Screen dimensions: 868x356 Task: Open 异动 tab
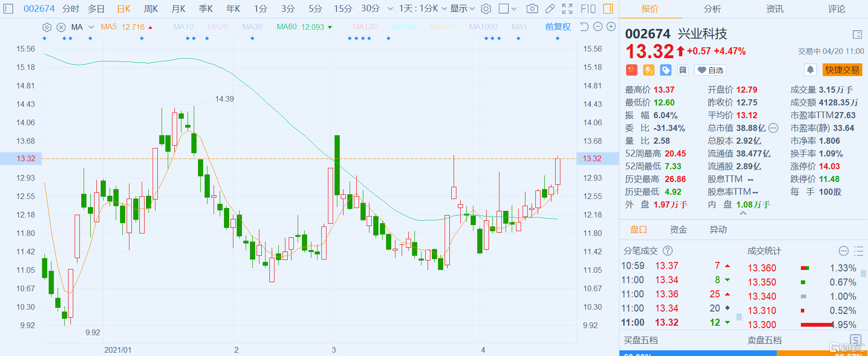pos(718,230)
